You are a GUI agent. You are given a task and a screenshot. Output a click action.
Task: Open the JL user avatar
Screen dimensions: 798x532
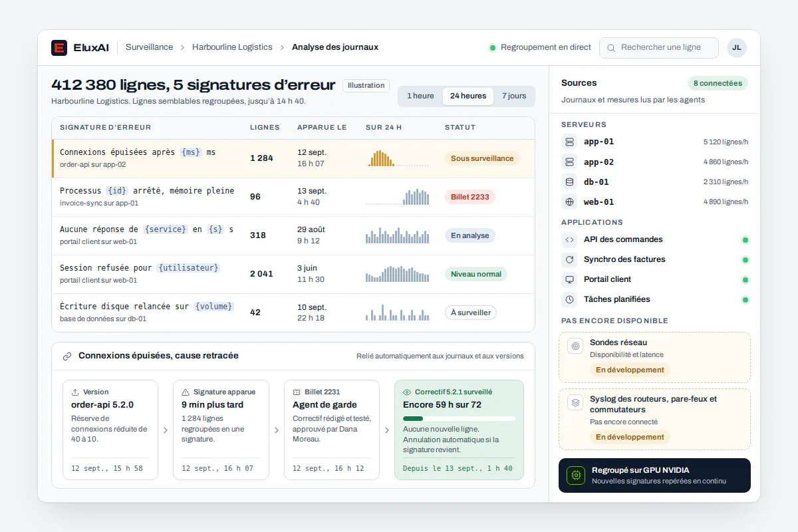[x=736, y=47]
